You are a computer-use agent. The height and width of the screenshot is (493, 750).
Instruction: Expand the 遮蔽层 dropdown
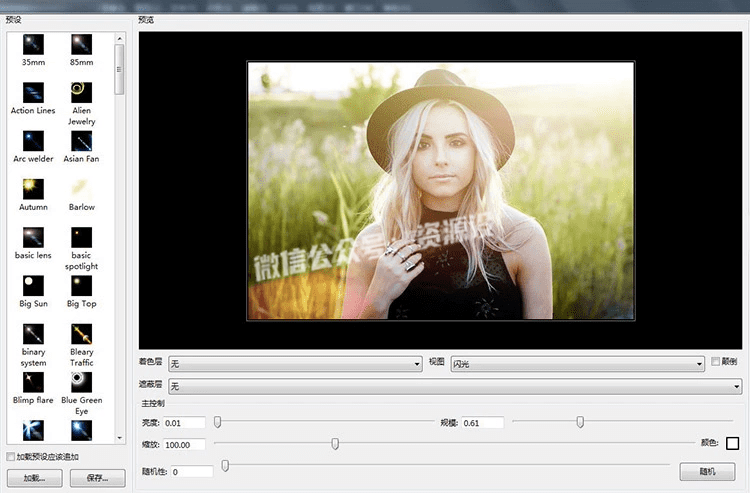tap(455, 386)
